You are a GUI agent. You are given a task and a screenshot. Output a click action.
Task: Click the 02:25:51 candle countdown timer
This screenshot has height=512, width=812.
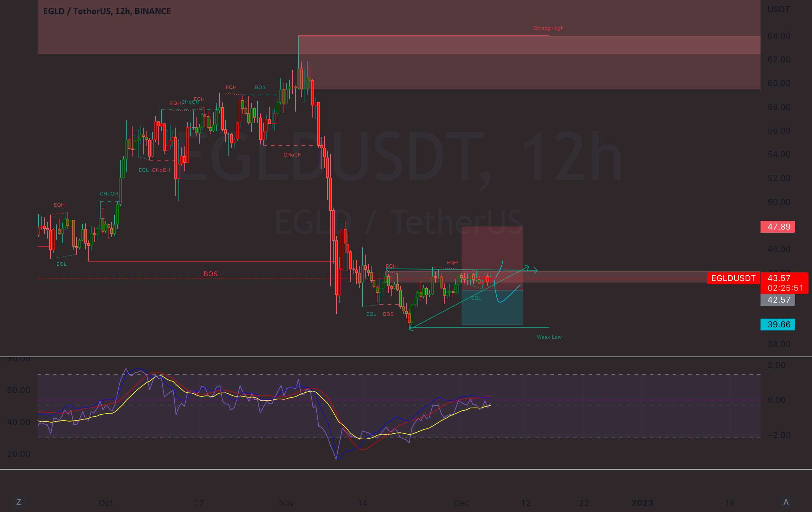pyautogui.click(x=785, y=288)
